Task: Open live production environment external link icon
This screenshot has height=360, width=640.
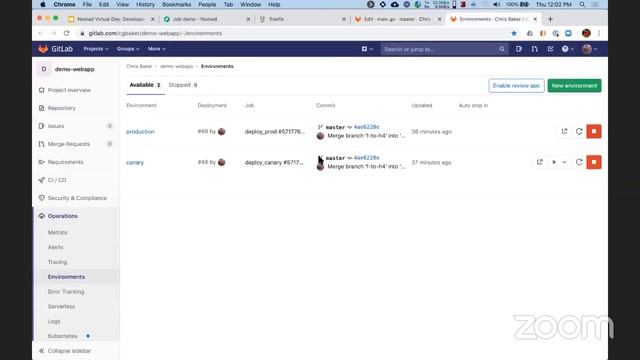Action: tap(564, 131)
